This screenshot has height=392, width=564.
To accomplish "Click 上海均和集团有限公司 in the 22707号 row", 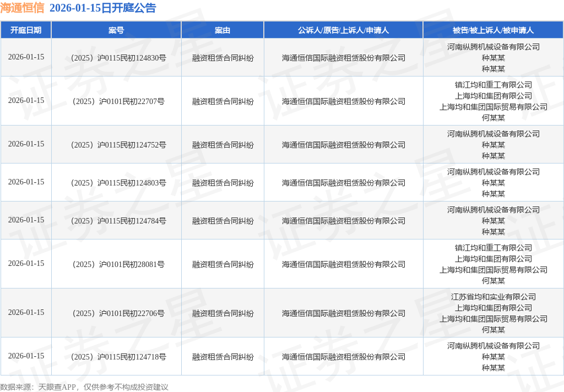I will (x=493, y=96).
